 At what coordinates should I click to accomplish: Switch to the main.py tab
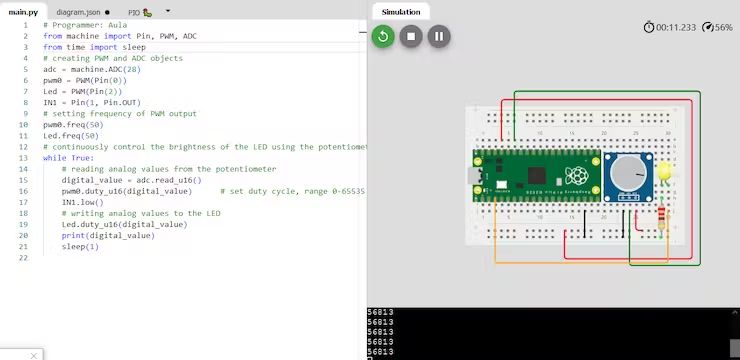click(x=23, y=12)
